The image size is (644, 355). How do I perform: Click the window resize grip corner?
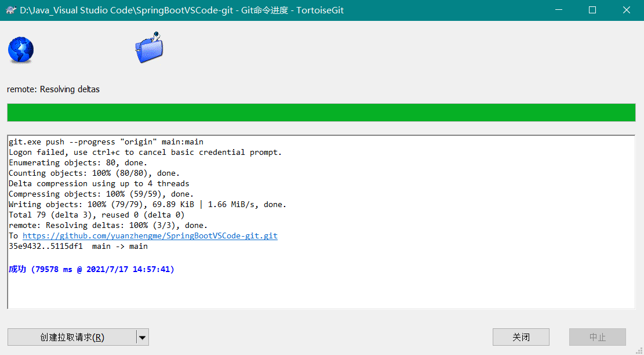tap(639, 350)
